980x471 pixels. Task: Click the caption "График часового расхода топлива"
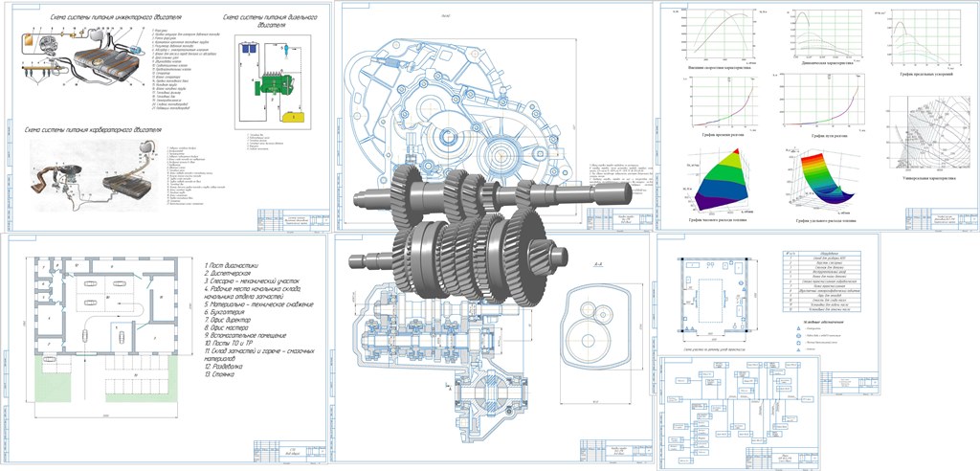click(x=719, y=221)
